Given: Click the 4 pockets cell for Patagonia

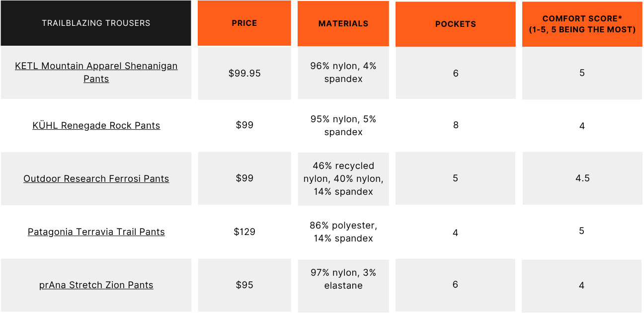Looking at the screenshot, I should (456, 233).
